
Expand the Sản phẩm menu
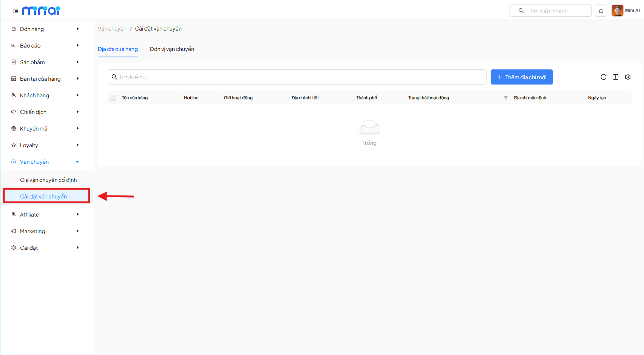45,62
